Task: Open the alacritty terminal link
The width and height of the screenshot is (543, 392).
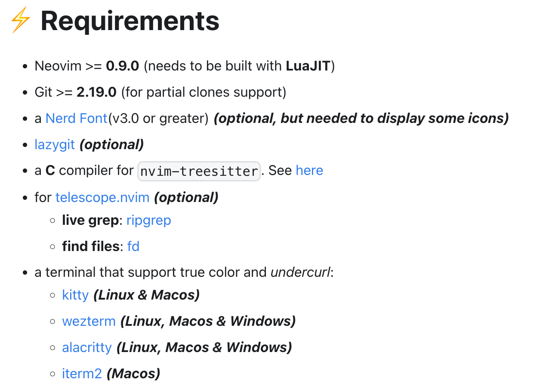Action: pos(87,347)
